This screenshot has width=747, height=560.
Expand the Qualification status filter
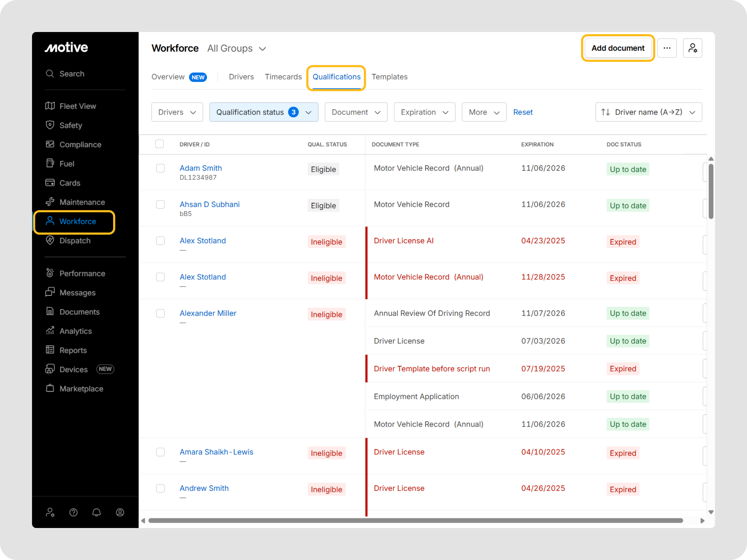(263, 112)
